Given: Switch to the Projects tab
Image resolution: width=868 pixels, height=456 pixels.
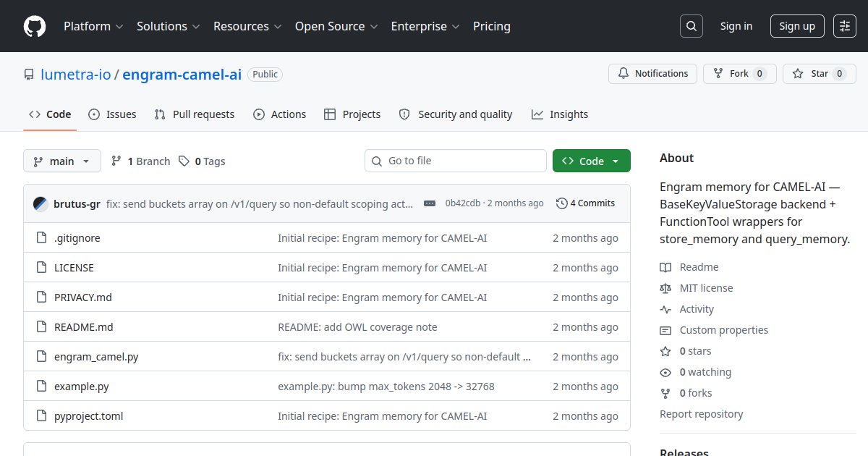Looking at the screenshot, I should [352, 114].
